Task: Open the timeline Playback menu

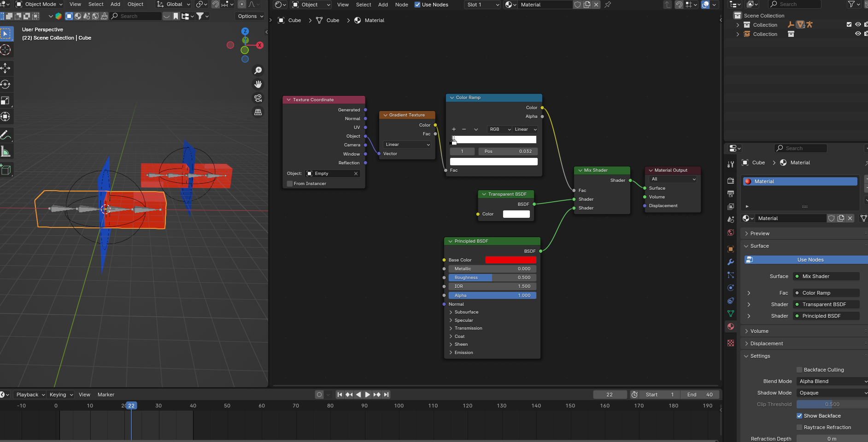Action: [30, 395]
